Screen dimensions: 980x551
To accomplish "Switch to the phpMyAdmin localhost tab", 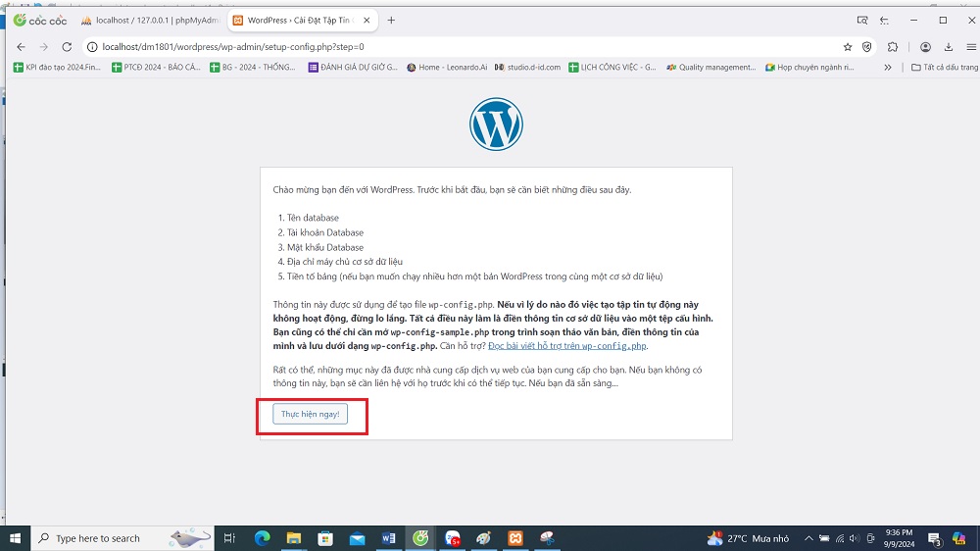I will tap(150, 20).
